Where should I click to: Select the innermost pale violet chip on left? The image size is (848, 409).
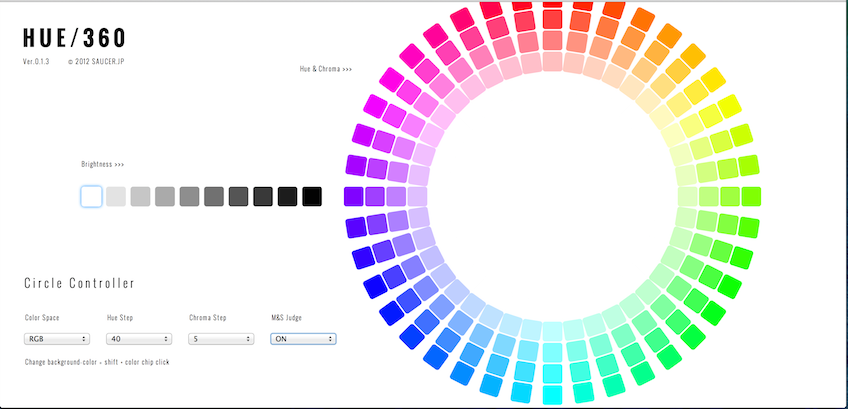pyautogui.click(x=419, y=196)
